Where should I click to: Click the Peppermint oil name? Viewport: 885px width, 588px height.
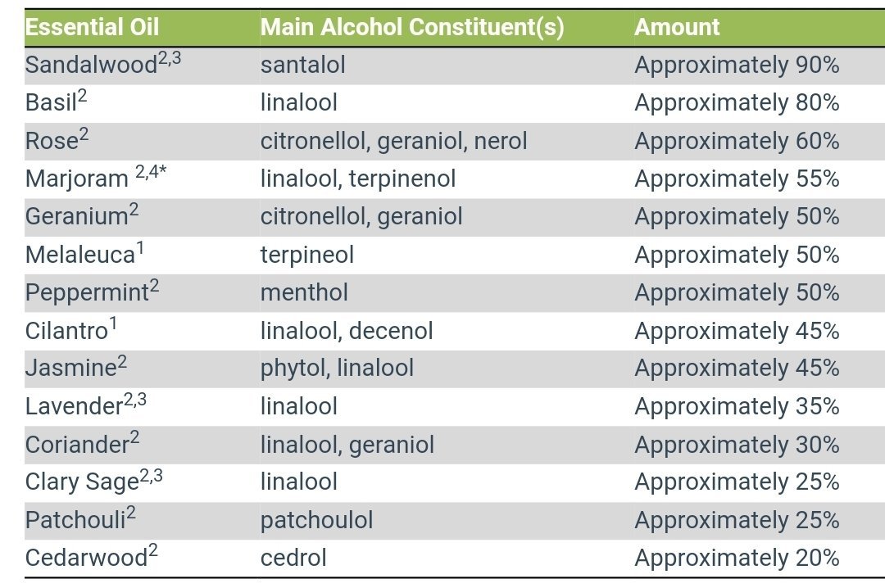(87, 292)
